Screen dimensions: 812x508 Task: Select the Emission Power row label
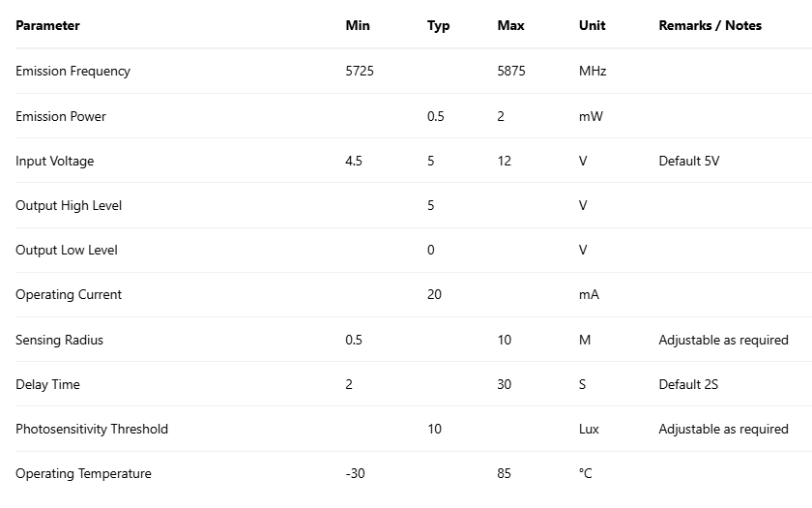tap(61, 116)
